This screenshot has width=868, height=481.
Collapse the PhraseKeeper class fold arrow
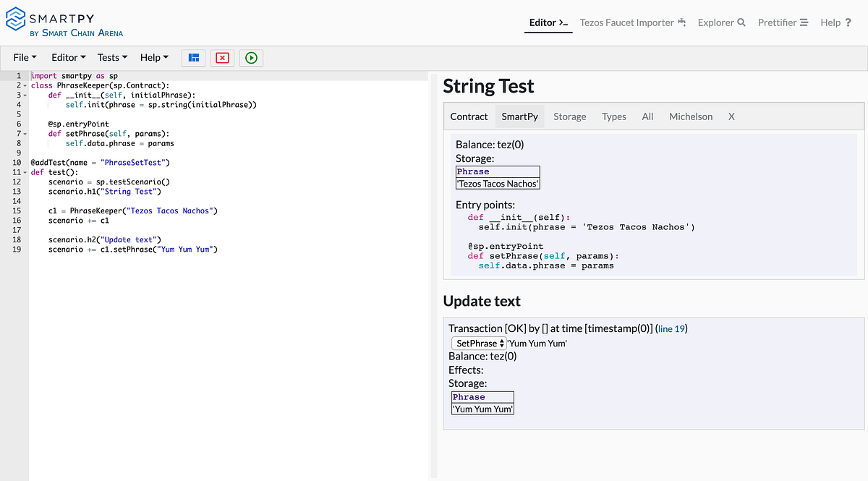pos(25,85)
